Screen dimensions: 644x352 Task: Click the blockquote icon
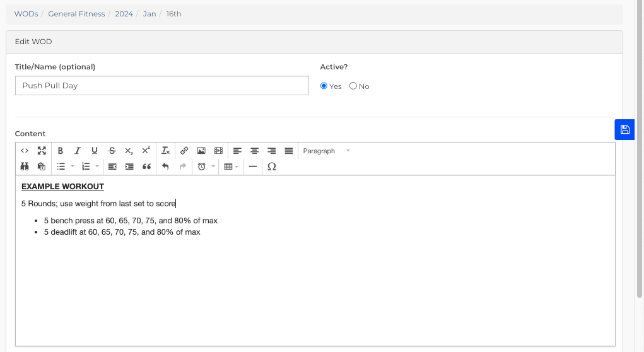point(146,167)
